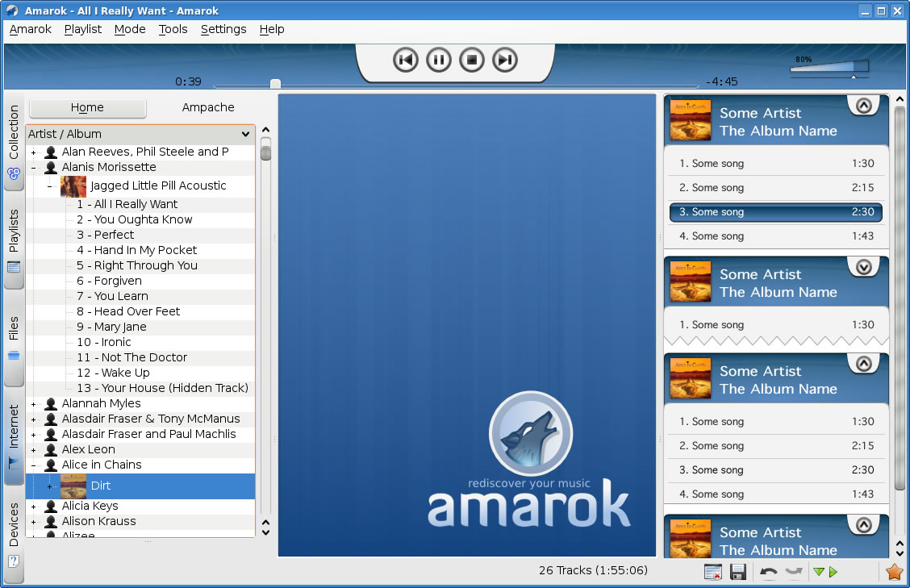This screenshot has height=588, width=910.
Task: Collapse the first playlist album group
Action: click(863, 106)
